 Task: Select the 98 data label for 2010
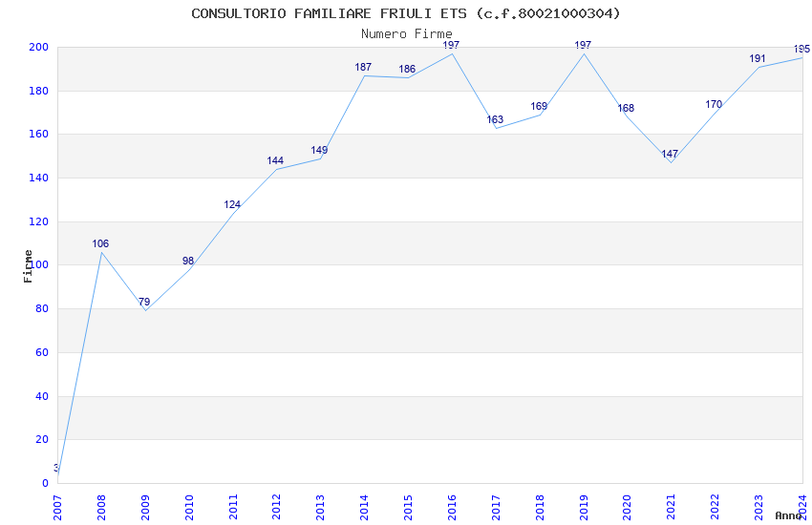188,262
